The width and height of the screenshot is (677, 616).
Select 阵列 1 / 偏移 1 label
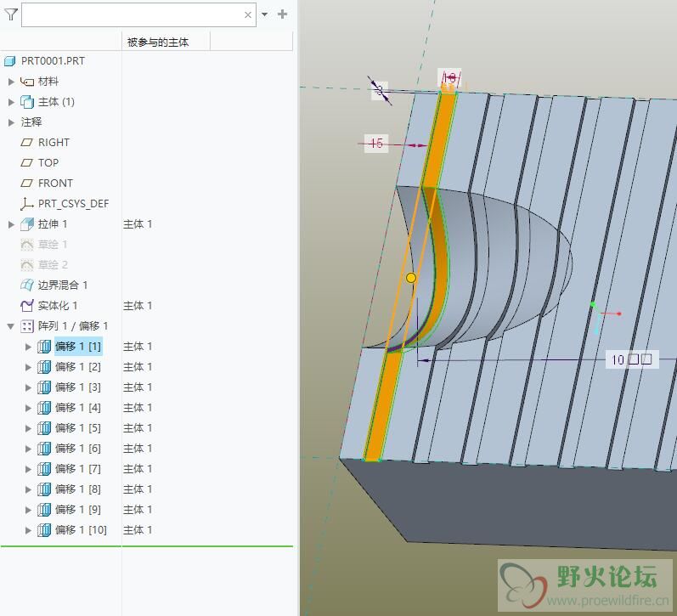[x=73, y=326]
